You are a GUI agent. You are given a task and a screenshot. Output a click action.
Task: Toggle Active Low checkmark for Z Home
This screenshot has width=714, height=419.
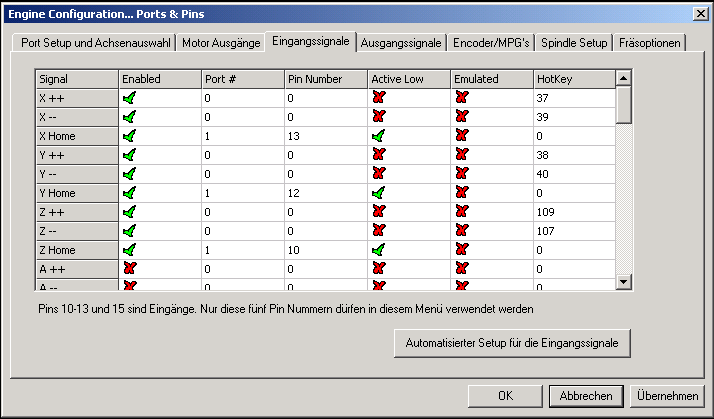(378, 250)
